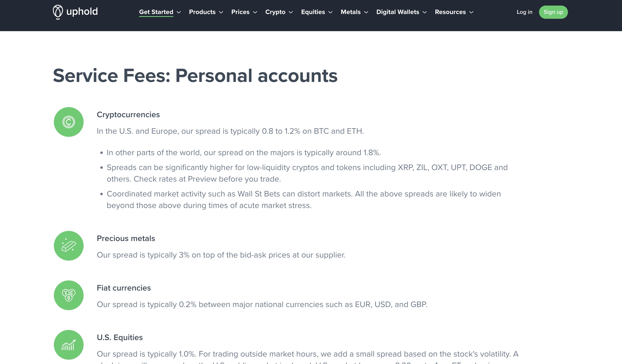The height and width of the screenshot is (364, 622).
Task: Click the Service Fees page heading
Action: tap(195, 76)
